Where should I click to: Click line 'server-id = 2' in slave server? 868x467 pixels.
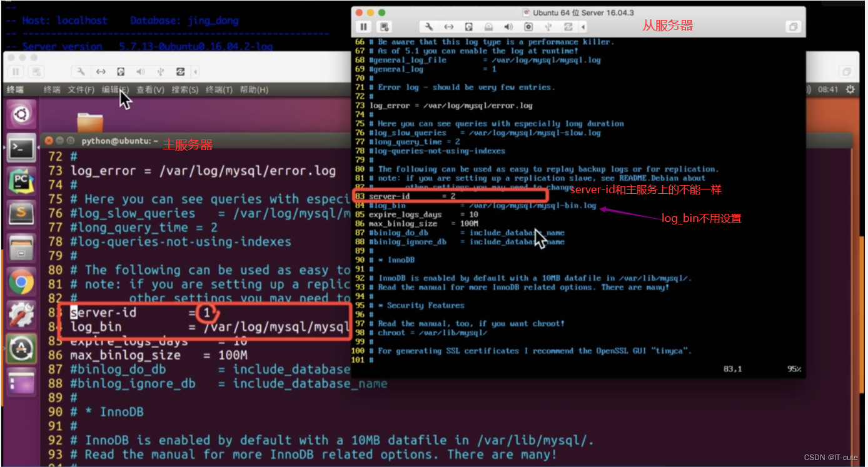tap(413, 196)
